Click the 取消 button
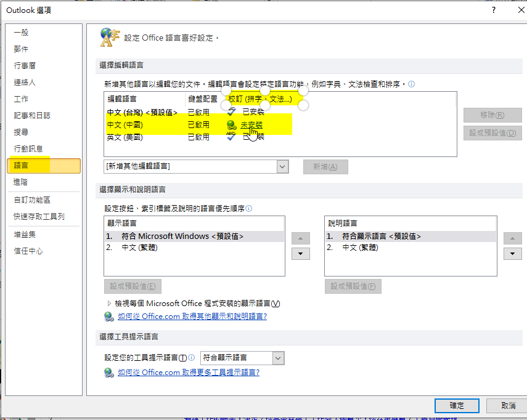Viewport: 527px width, 420px height. coord(508,406)
